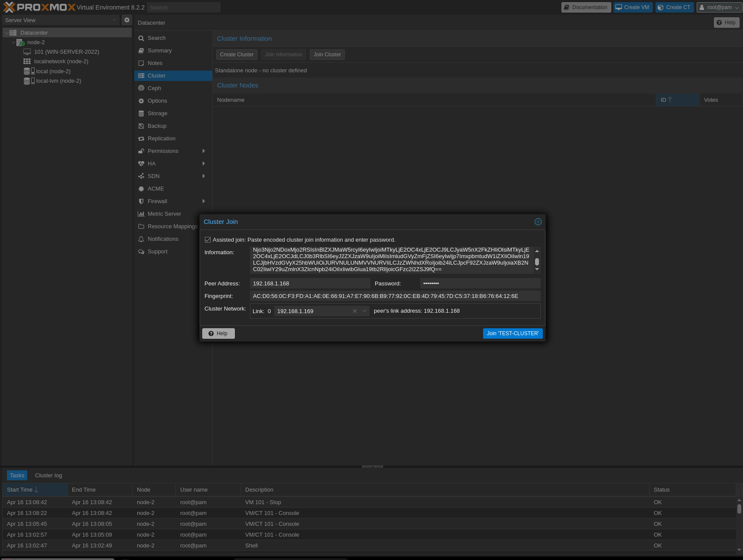
Task: Switch to the Cluster log tab
Action: [x=48, y=475]
